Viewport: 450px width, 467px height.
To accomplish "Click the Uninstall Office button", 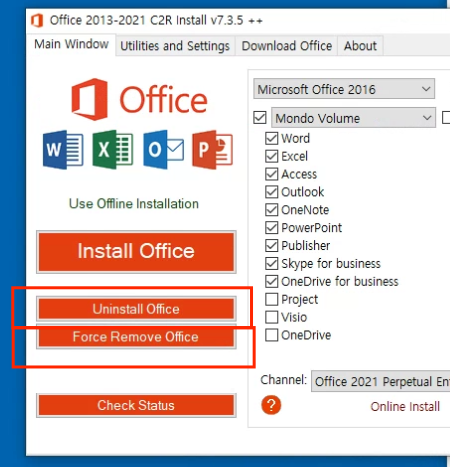I will [136, 309].
